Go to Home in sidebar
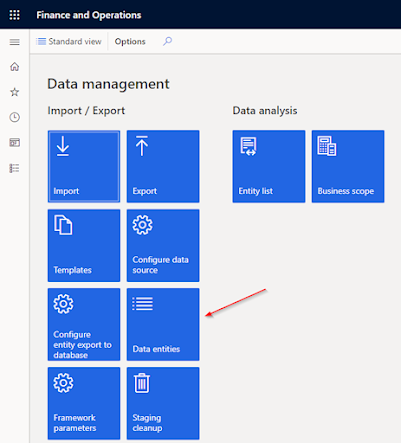The image size is (401, 443). tap(14, 67)
